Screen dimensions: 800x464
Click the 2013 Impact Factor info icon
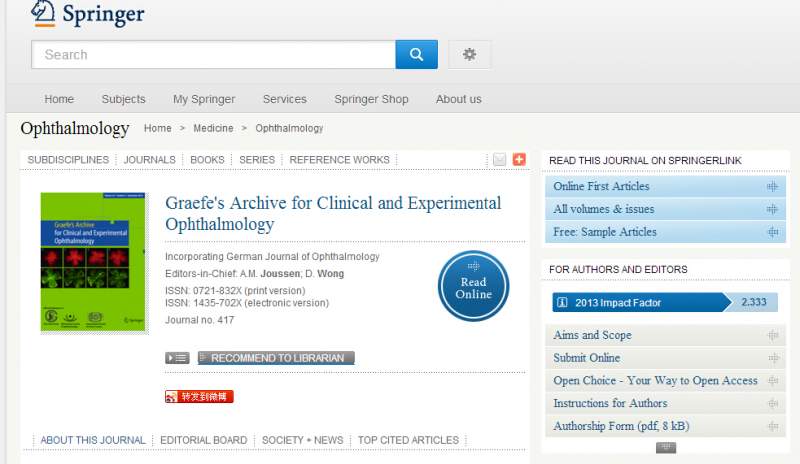pos(562,303)
